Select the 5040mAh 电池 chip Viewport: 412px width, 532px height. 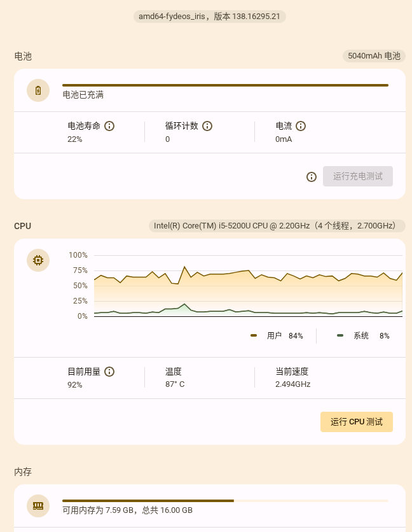coord(374,56)
